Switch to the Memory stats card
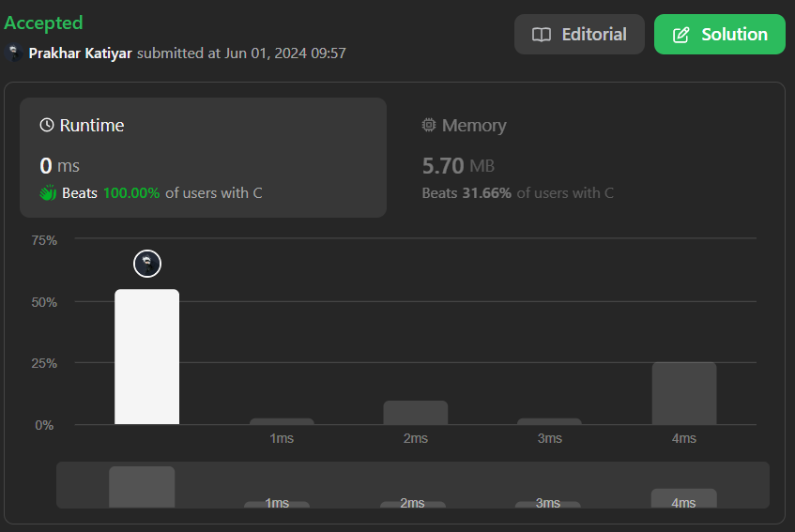The image size is (795, 532). (x=583, y=158)
